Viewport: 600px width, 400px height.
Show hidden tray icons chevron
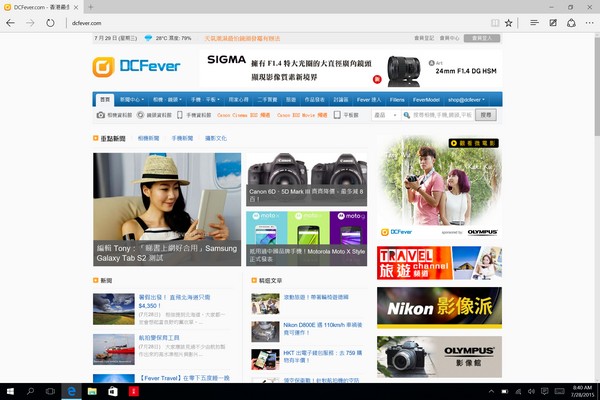point(491,391)
